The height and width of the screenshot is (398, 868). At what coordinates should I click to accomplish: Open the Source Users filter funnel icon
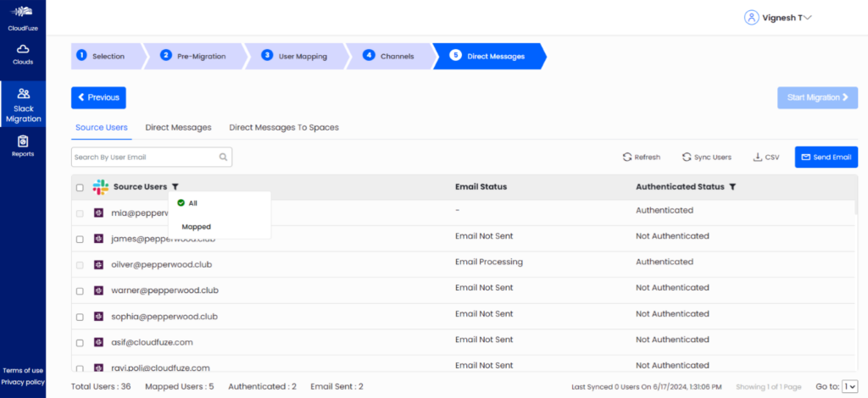175,187
